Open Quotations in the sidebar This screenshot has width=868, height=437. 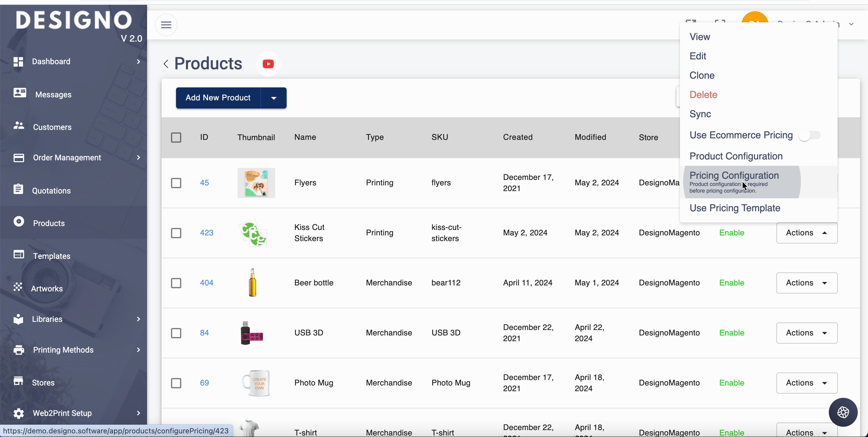click(51, 190)
